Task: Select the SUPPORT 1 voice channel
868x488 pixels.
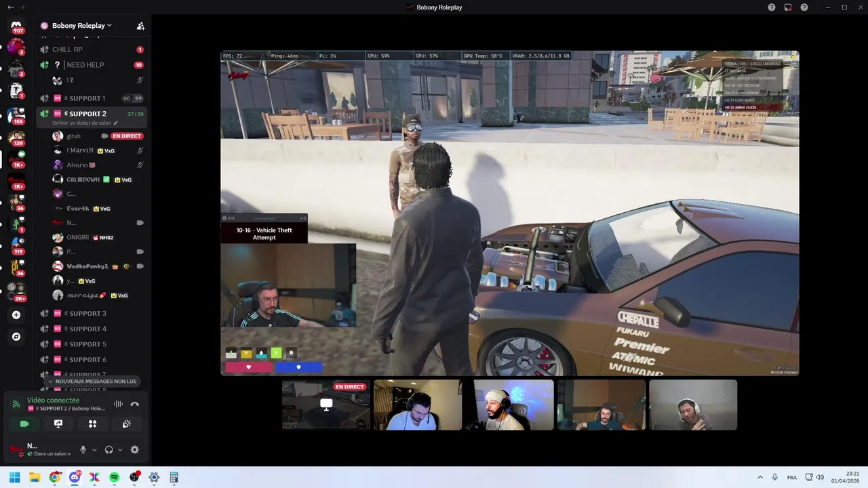Action: coord(92,98)
